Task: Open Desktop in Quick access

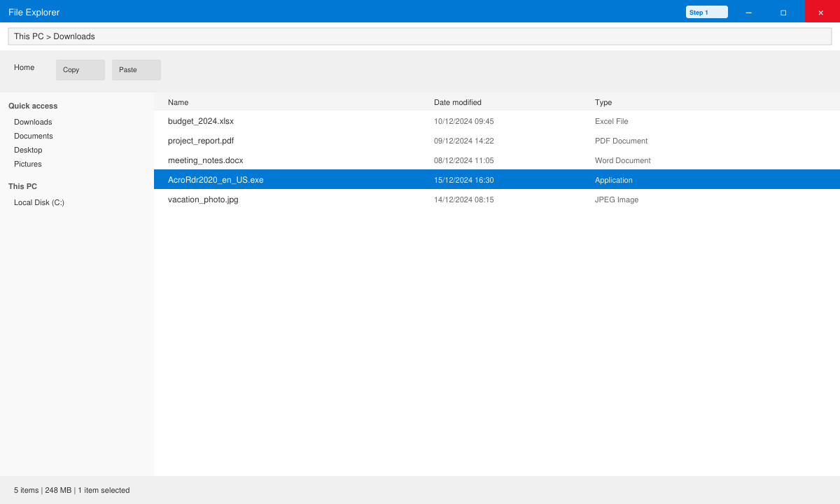Action: tap(28, 150)
